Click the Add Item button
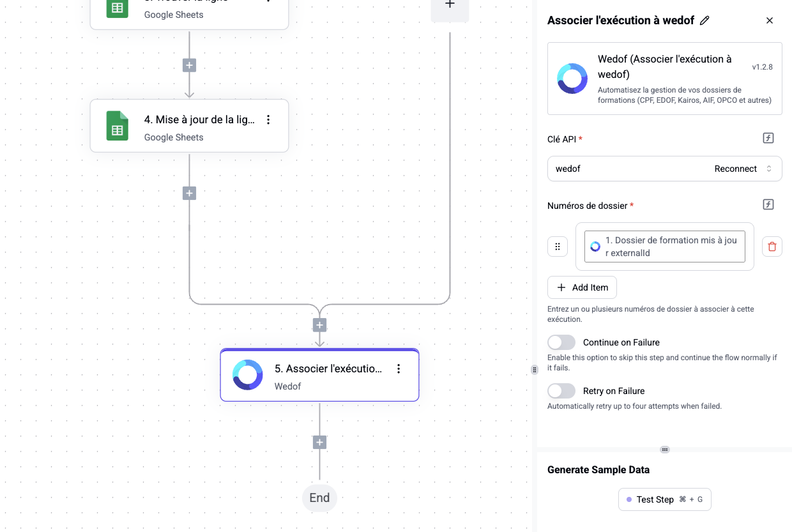Image resolution: width=792 pixels, height=532 pixels. [582, 287]
